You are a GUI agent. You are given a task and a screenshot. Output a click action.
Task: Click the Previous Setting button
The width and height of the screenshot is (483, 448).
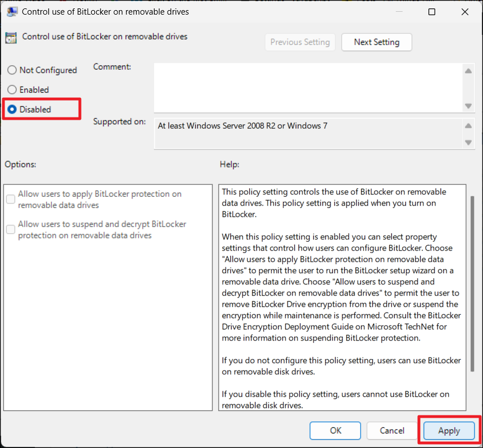pos(300,42)
